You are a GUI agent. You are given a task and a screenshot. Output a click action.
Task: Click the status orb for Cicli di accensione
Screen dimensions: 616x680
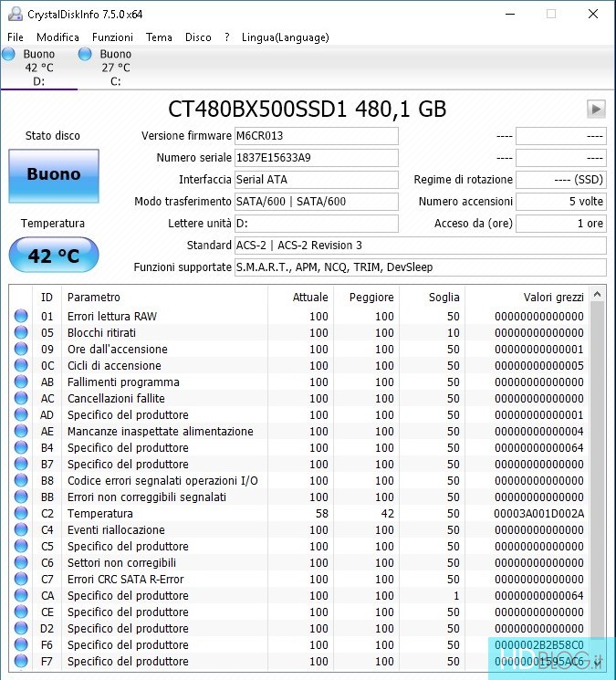(x=21, y=366)
